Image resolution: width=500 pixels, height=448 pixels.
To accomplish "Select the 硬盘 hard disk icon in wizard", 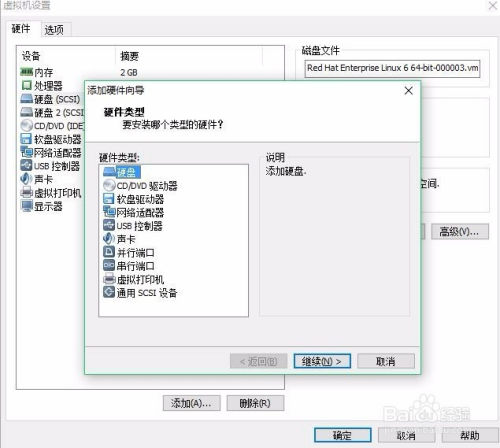I will tap(109, 172).
